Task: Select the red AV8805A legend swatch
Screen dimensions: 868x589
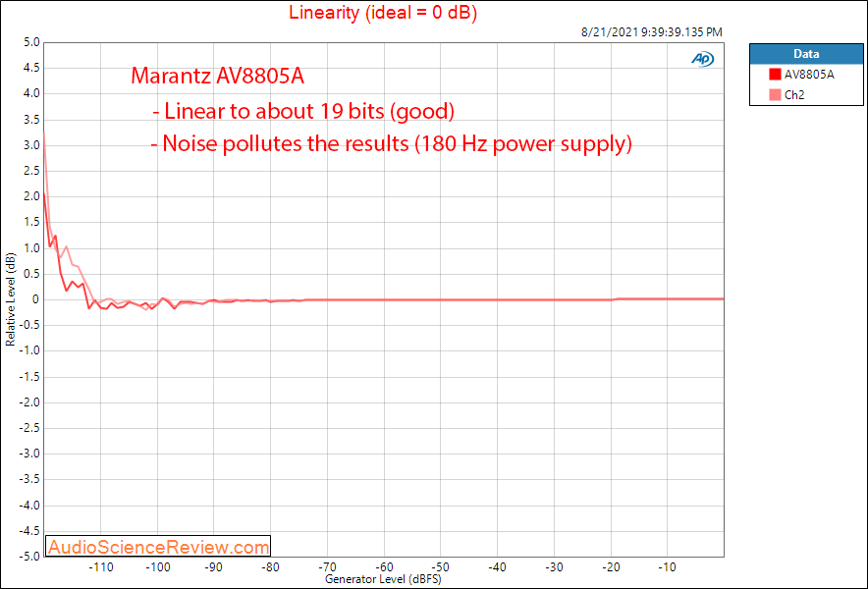Action: [775, 75]
